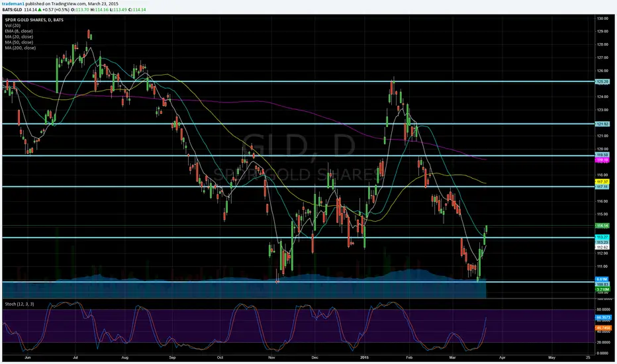The image size is (617, 364).
Task: Select the SPDR GOLD SHARES, D, BATS legend
Action: [34, 20]
